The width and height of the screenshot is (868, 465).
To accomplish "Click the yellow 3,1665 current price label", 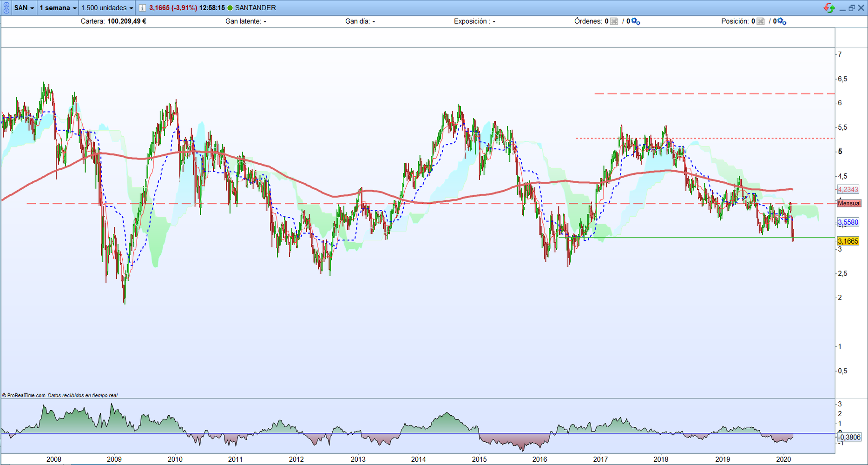I will tap(848, 241).
